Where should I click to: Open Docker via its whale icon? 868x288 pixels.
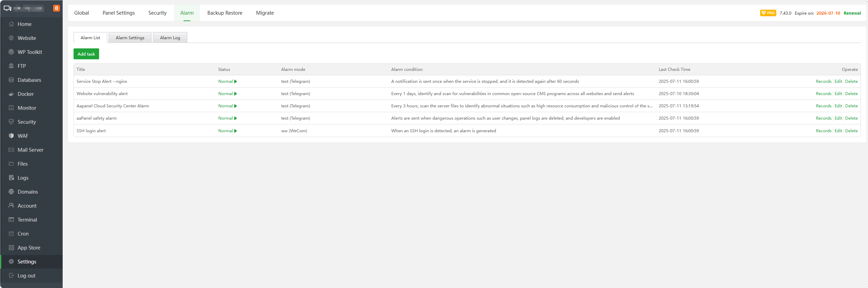point(11,94)
